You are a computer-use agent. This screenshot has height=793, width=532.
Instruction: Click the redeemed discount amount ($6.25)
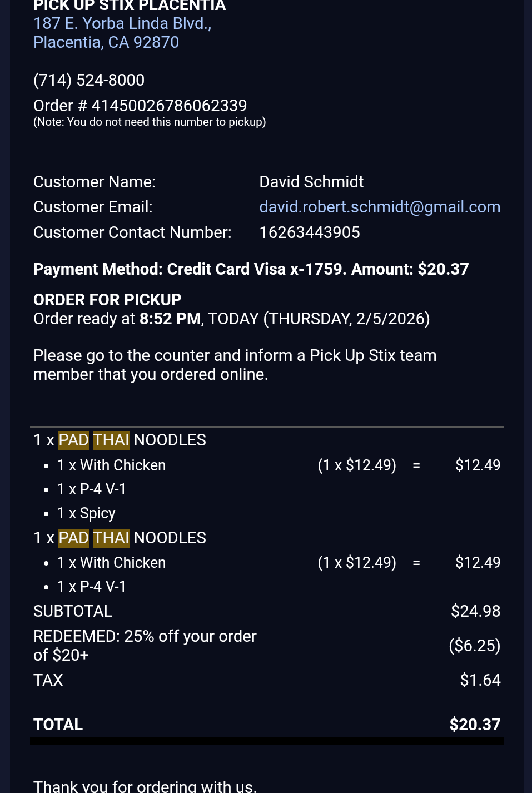pos(474,646)
